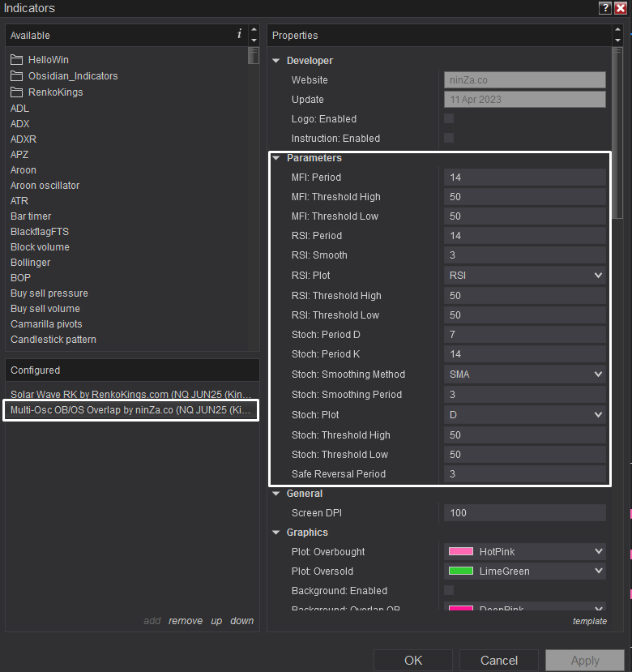The width and height of the screenshot is (632, 672).
Task: Toggle the Background: Enabled checkbox
Action: [x=449, y=590]
